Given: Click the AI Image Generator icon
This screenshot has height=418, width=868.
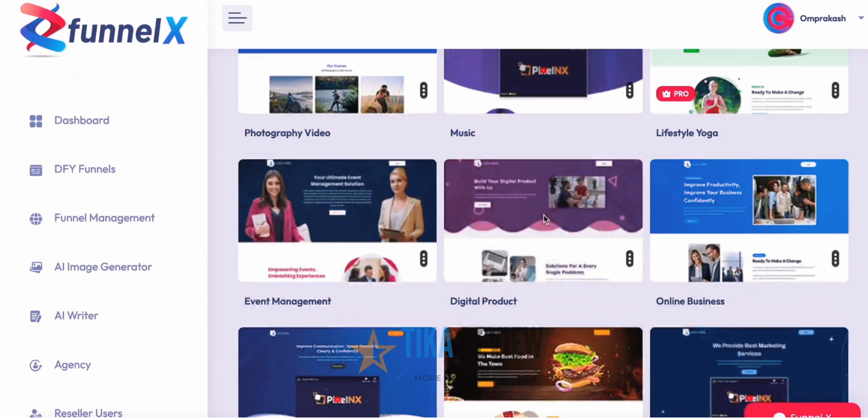Looking at the screenshot, I should (36, 268).
